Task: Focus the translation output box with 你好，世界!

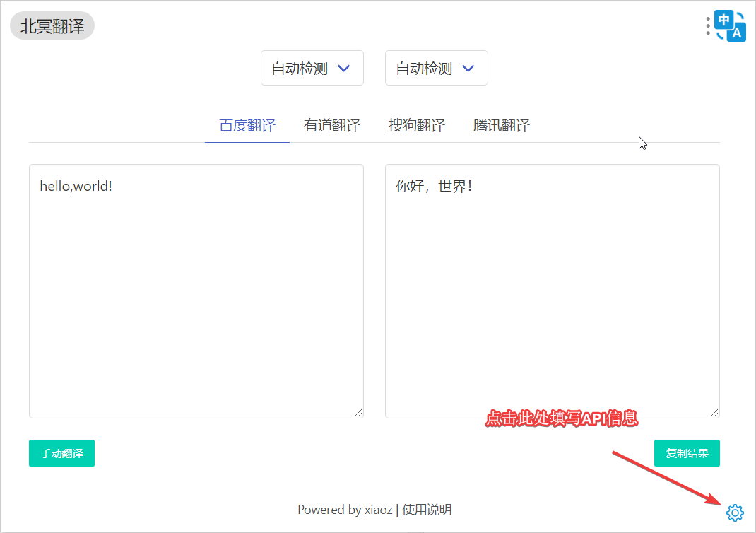Action: (552, 291)
